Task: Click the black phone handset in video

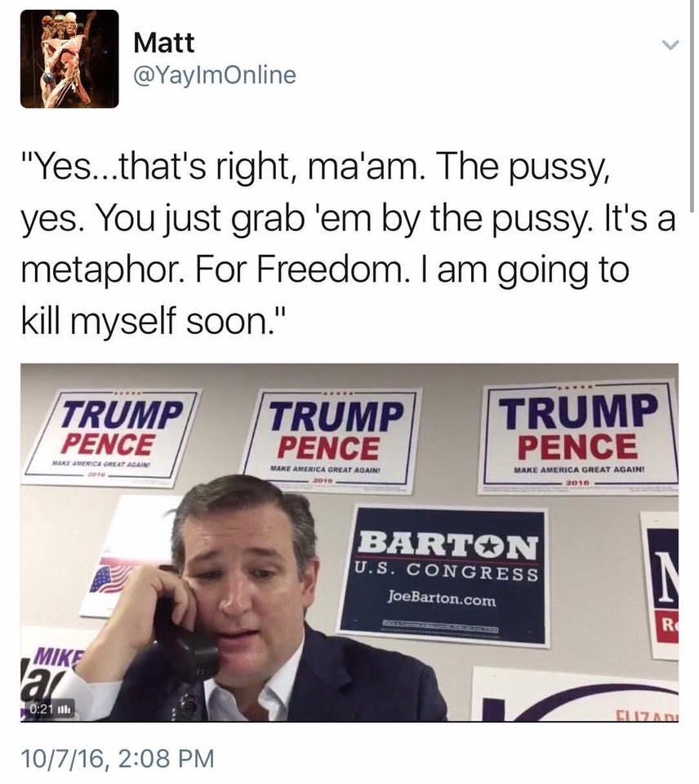Action: 186,650
